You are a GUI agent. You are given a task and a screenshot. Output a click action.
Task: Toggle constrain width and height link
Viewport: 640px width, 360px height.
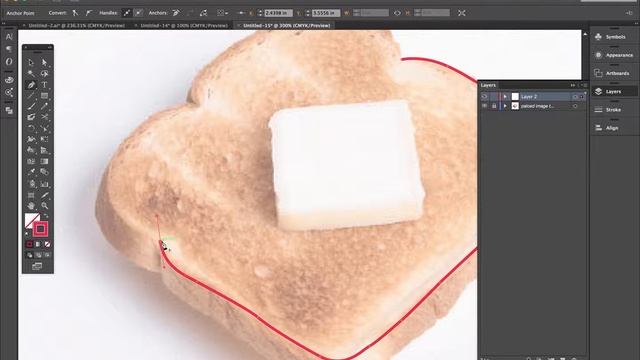397,13
